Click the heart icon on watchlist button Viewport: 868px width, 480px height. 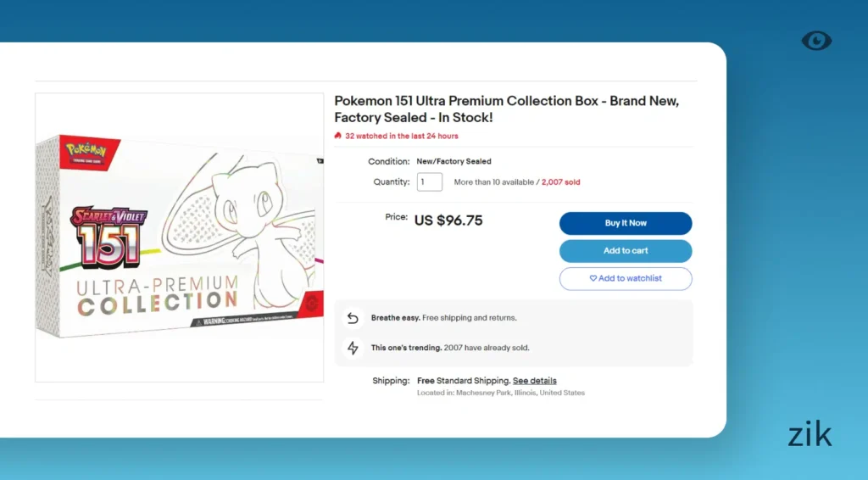593,278
